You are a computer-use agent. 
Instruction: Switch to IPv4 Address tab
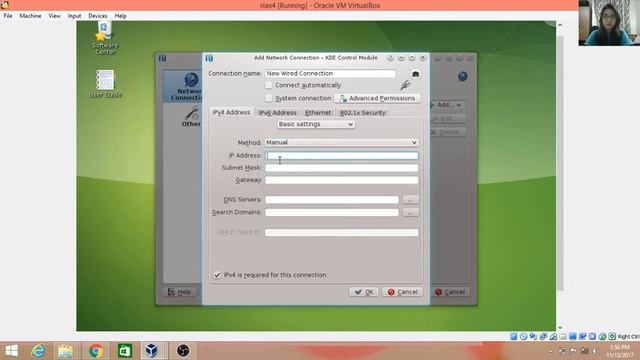click(x=231, y=112)
